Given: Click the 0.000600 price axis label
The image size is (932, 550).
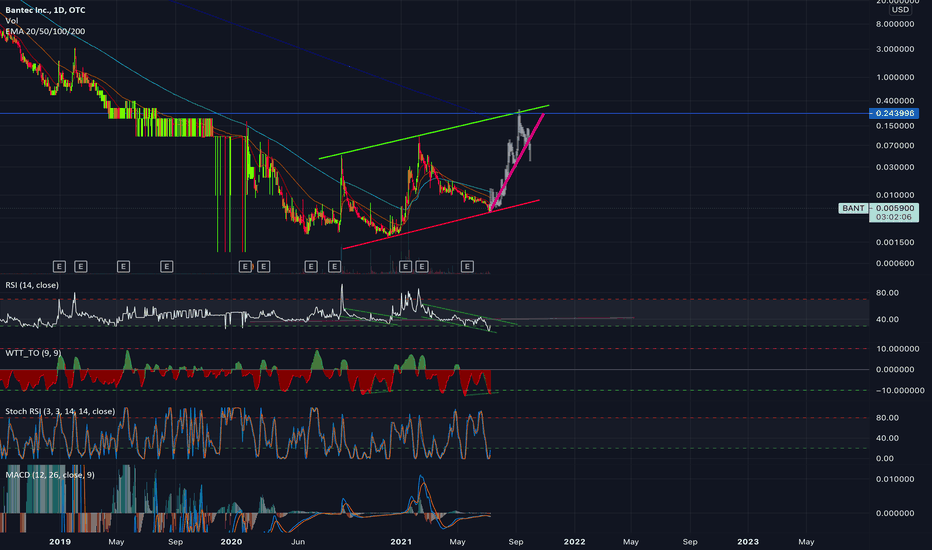Looking at the screenshot, I should [x=895, y=263].
